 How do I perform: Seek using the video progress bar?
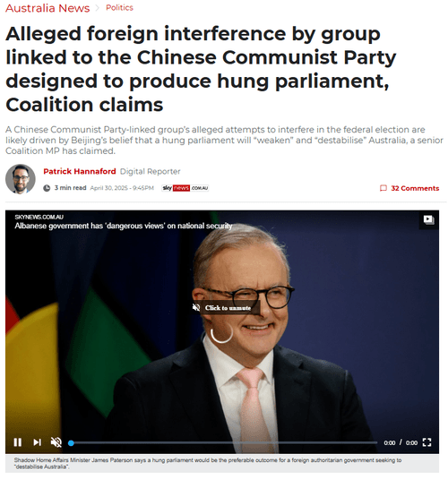point(223,442)
